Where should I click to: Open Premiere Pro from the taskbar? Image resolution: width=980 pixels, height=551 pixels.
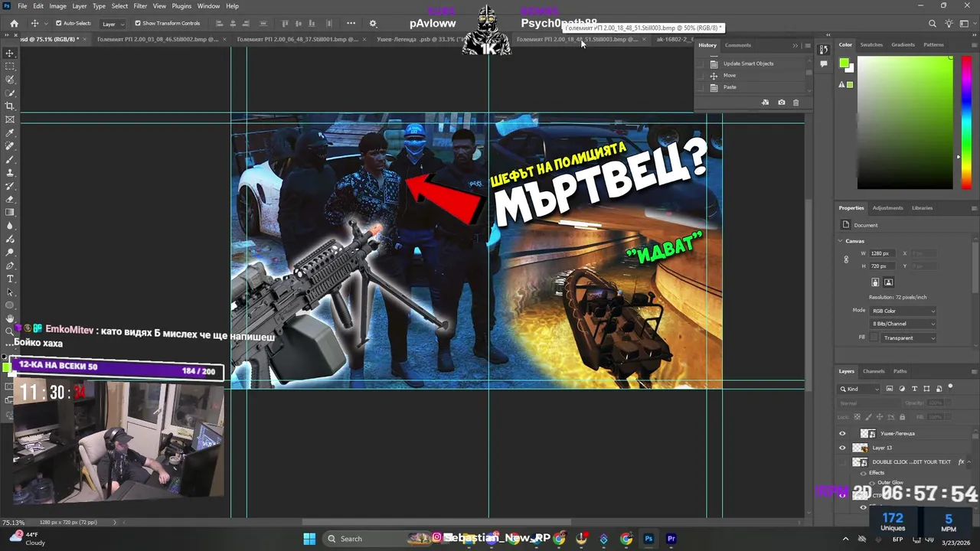671,539
